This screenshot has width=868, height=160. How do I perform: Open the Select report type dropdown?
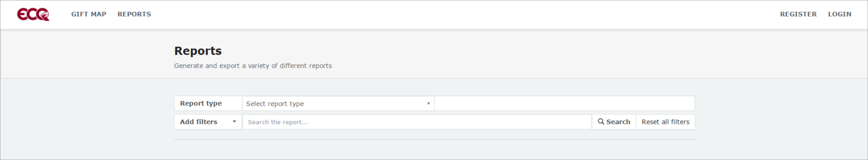[338, 103]
